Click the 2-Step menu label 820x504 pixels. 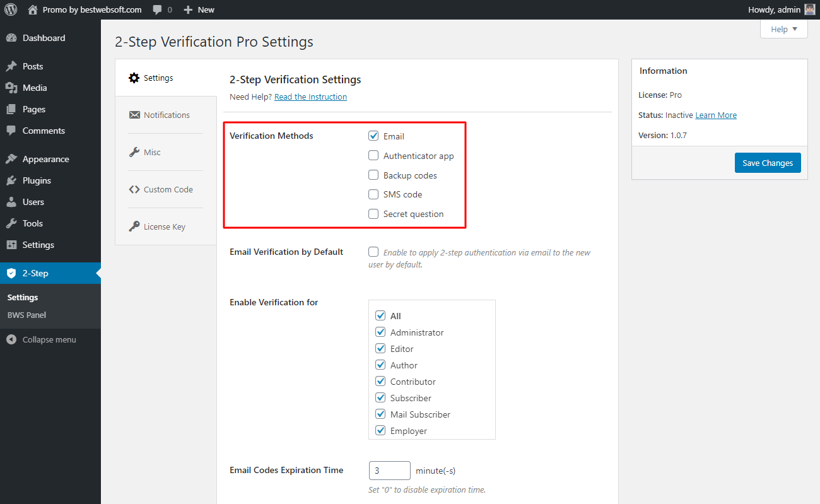pos(35,273)
